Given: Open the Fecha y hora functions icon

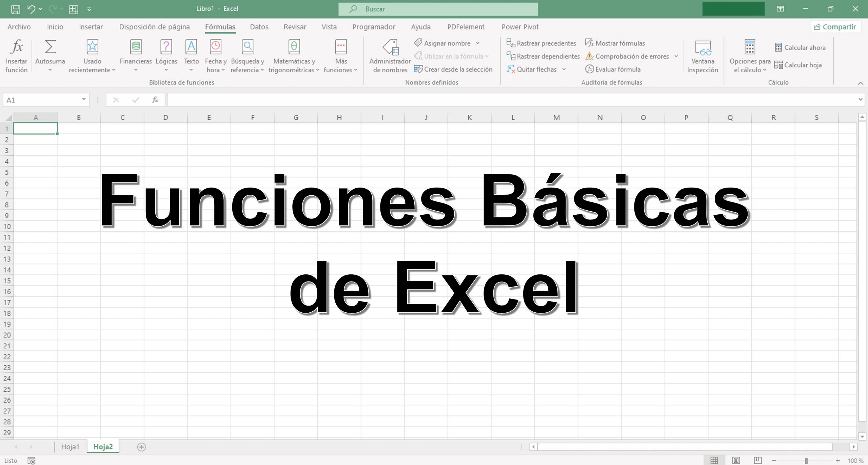Looking at the screenshot, I should [x=216, y=47].
